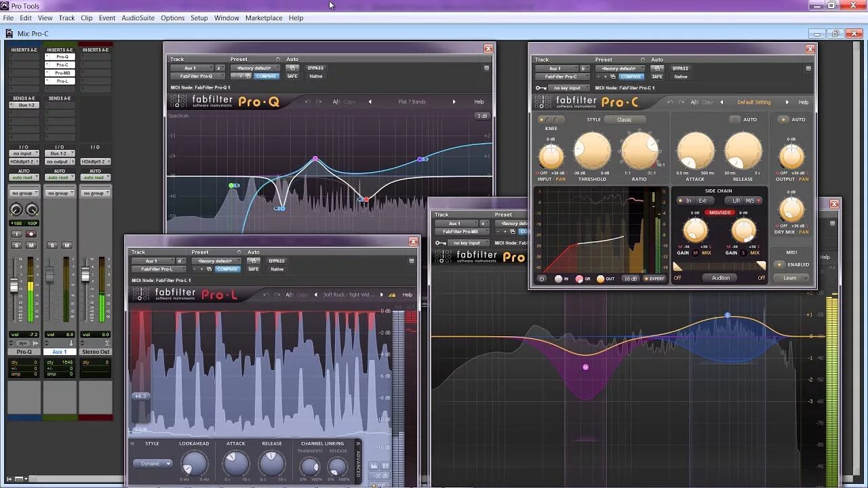This screenshot has width=868, height=488.
Task: Go to next preset in Pro-Q
Action: (x=454, y=102)
